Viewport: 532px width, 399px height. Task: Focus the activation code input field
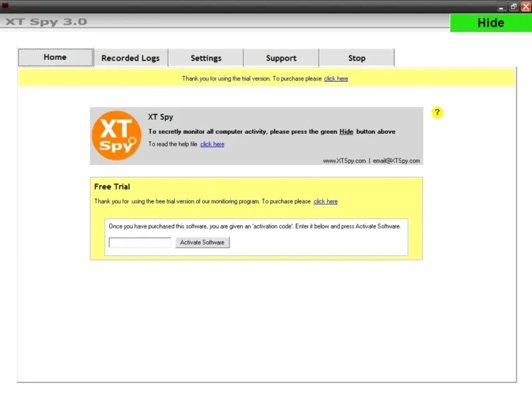click(140, 243)
